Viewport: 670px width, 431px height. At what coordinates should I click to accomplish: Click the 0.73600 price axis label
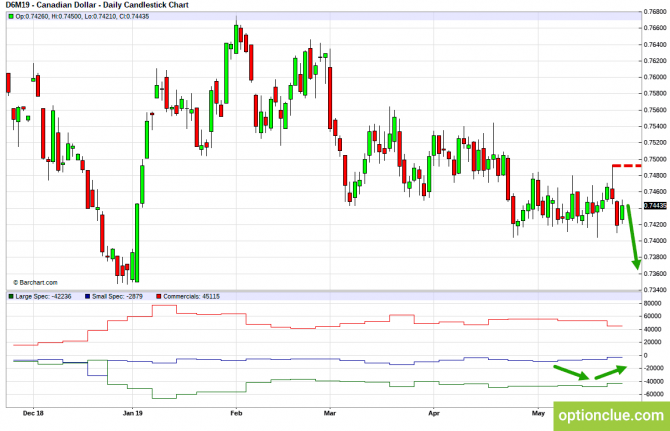pos(655,274)
